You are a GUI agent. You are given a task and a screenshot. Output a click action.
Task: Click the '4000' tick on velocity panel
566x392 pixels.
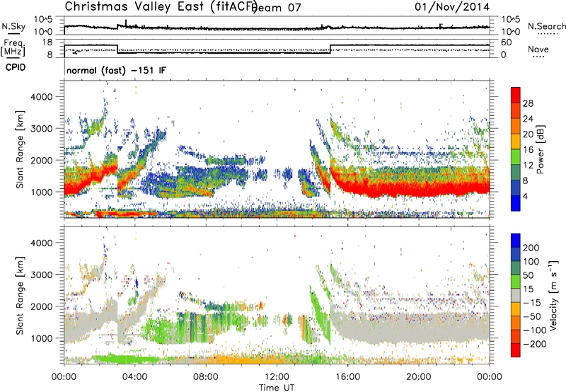coord(42,243)
